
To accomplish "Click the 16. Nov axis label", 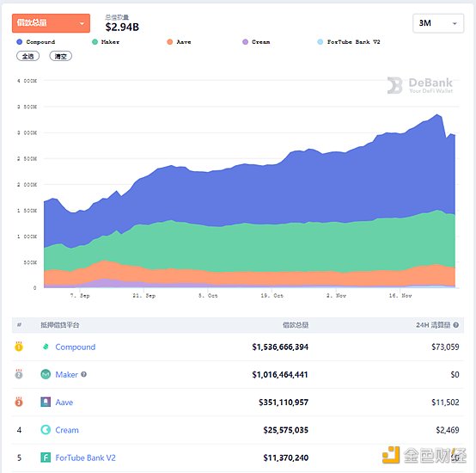I will tap(400, 295).
